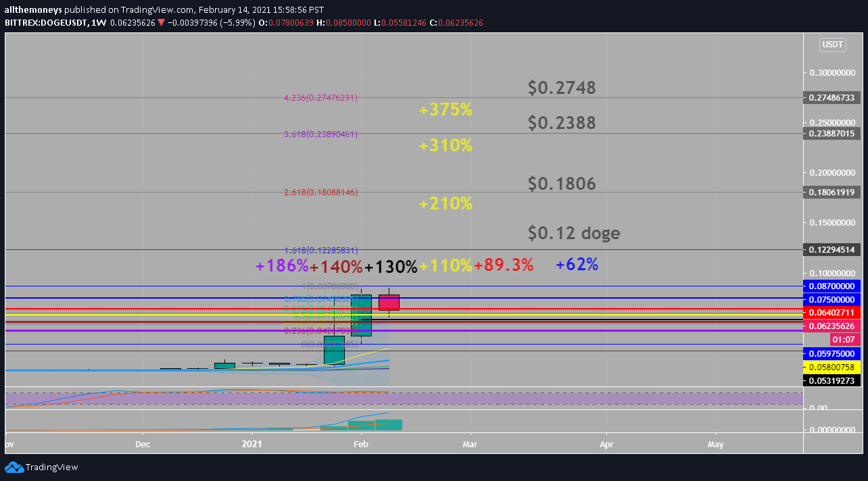Click the blue 0.07500000 price axis tag

pyautogui.click(x=831, y=299)
